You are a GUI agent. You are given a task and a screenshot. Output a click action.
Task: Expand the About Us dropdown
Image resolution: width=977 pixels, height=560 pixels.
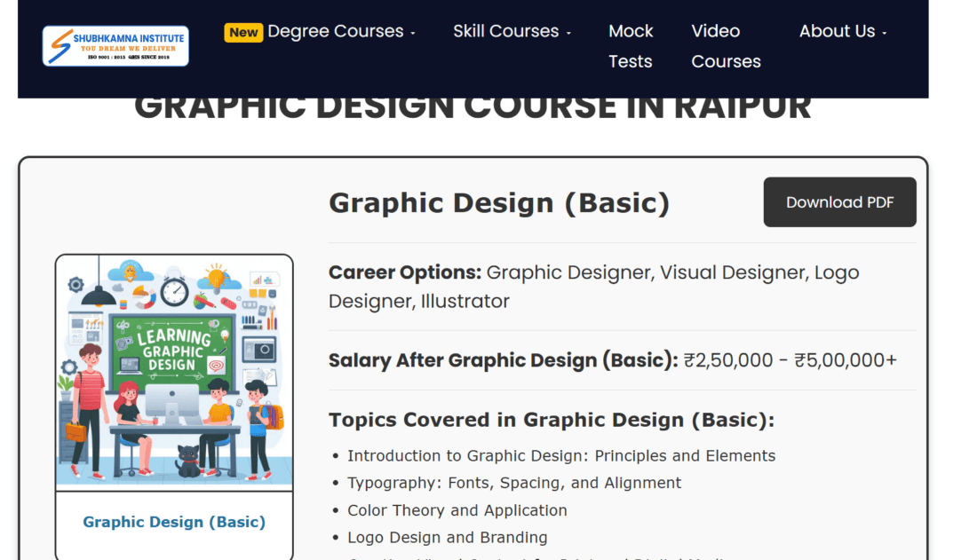click(x=842, y=32)
